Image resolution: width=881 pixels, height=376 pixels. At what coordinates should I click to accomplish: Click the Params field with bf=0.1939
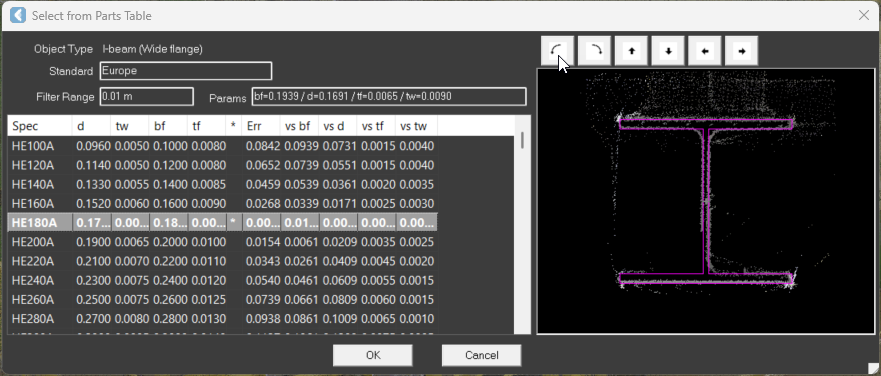389,96
